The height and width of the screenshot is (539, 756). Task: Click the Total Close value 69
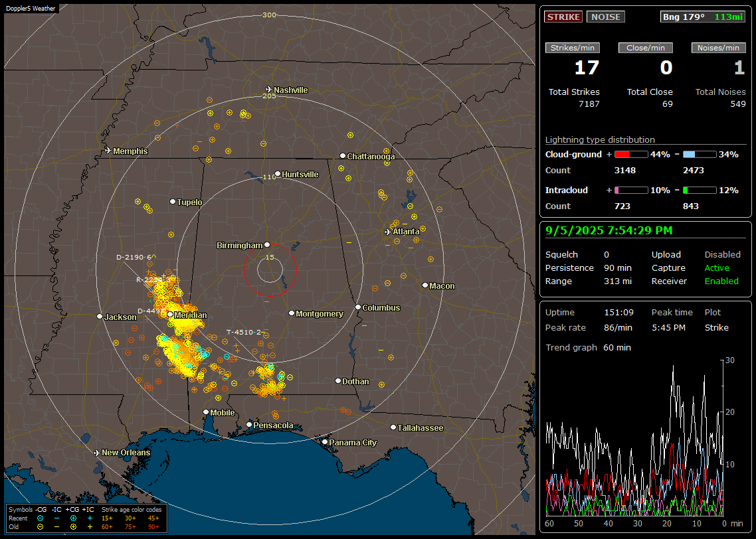click(x=667, y=104)
